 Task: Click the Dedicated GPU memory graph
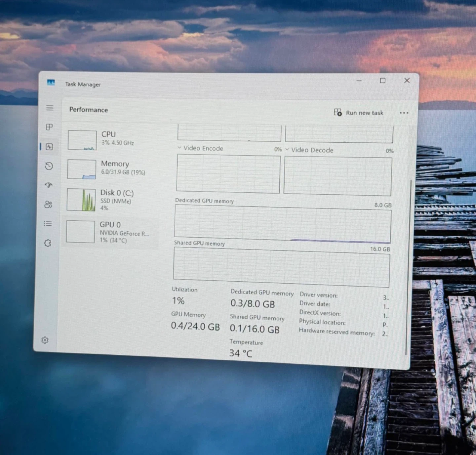[x=283, y=224]
